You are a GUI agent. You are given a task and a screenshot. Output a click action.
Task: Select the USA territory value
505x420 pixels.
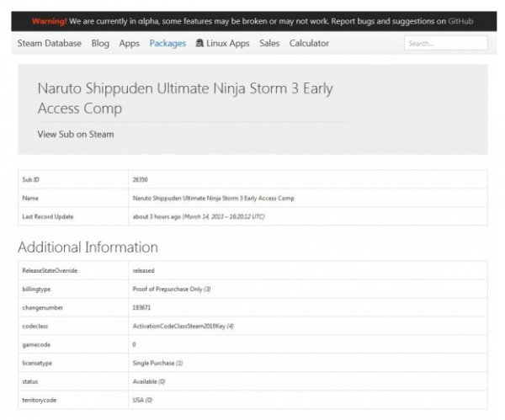142,400
